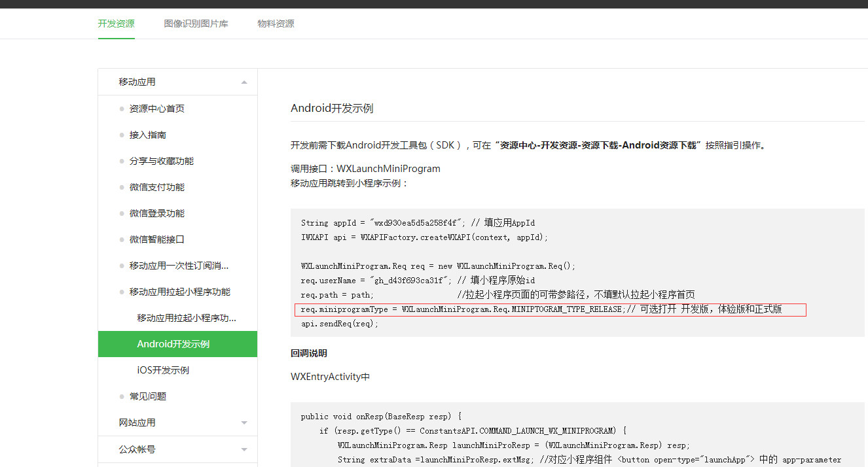Select highlighted Android开发示例 item
Image resolution: width=868 pixels, height=467 pixels.
tap(177, 344)
